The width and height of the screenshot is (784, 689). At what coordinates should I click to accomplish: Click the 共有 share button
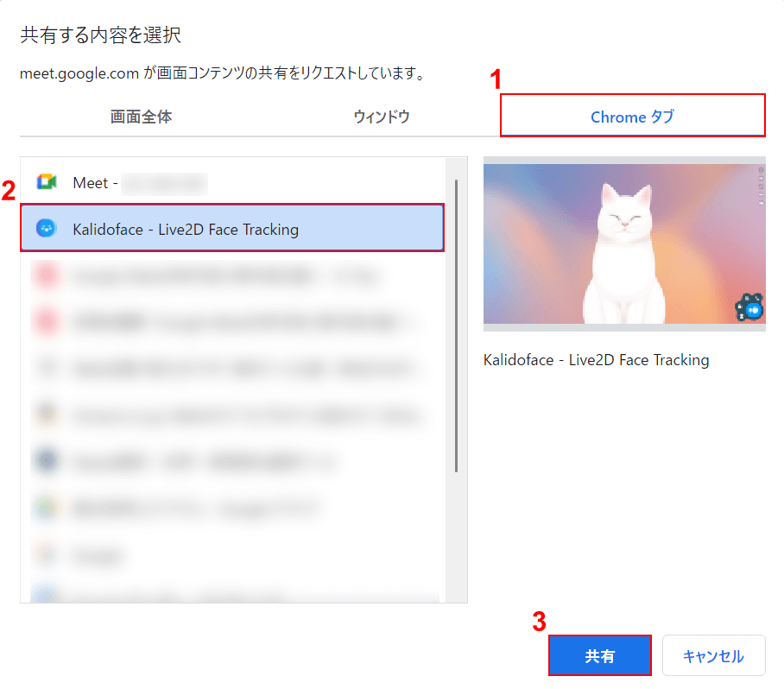599,655
